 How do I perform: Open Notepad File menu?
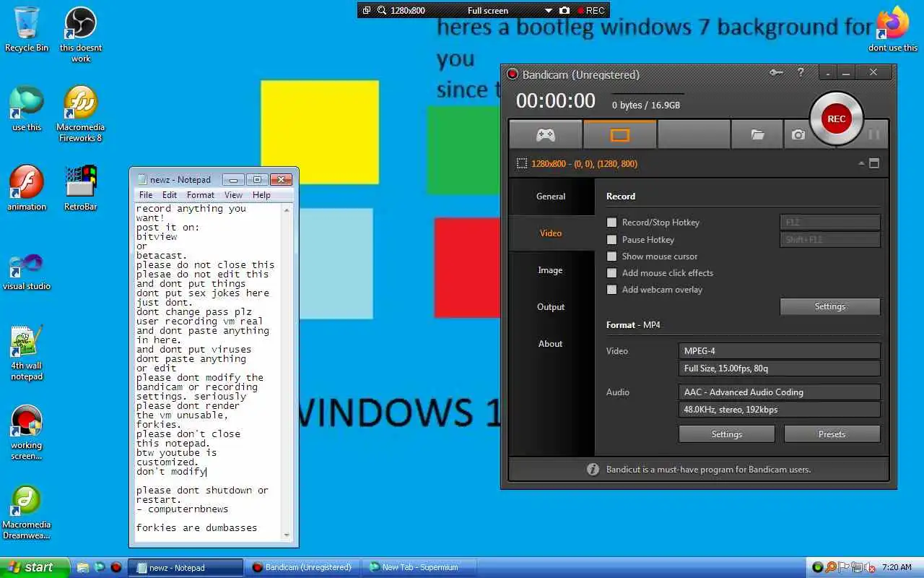pos(146,195)
